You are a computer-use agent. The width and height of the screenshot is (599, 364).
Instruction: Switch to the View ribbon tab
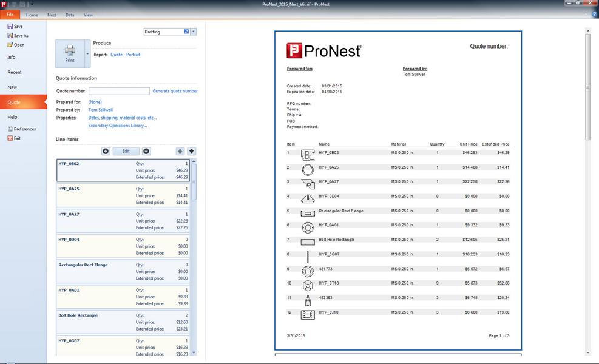[88, 15]
